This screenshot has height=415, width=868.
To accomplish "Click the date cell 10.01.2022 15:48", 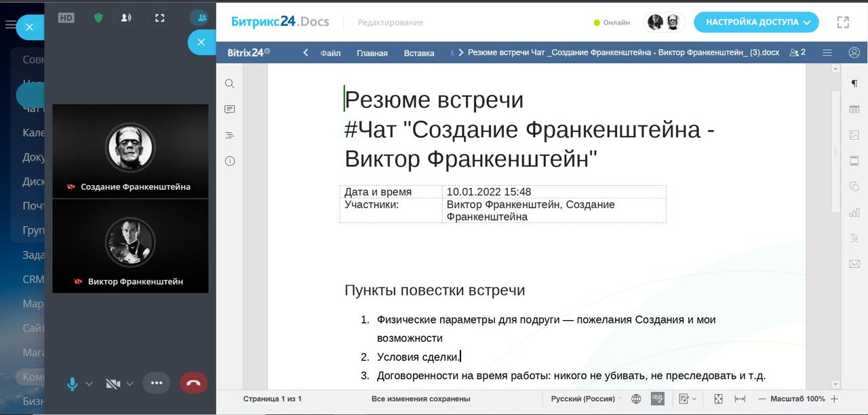I will (554, 192).
